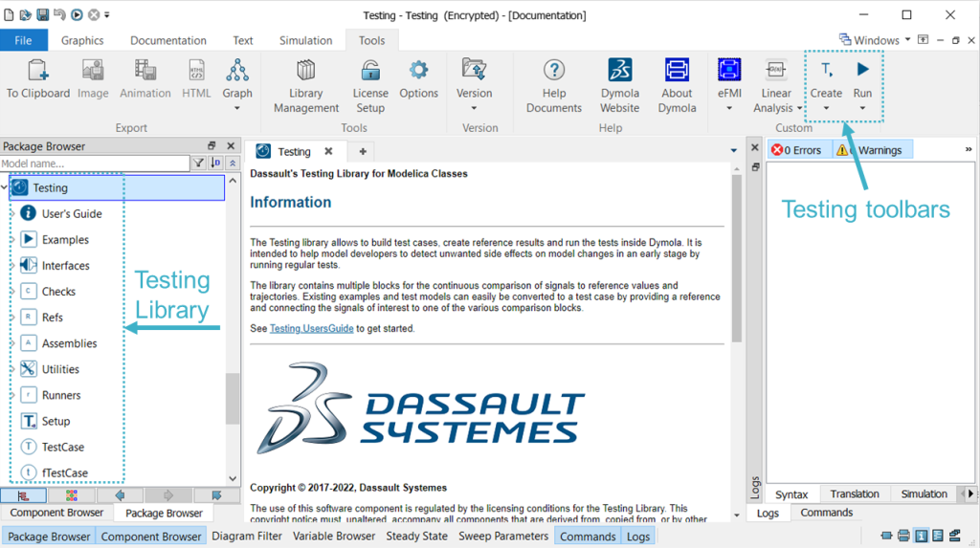Close the Testing document tab

point(328,151)
